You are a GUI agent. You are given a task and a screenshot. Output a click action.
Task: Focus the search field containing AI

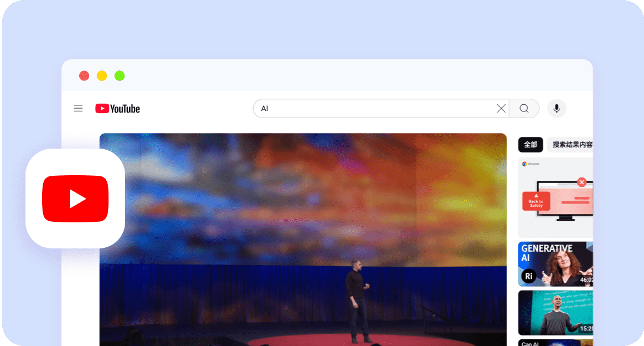pyautogui.click(x=377, y=109)
